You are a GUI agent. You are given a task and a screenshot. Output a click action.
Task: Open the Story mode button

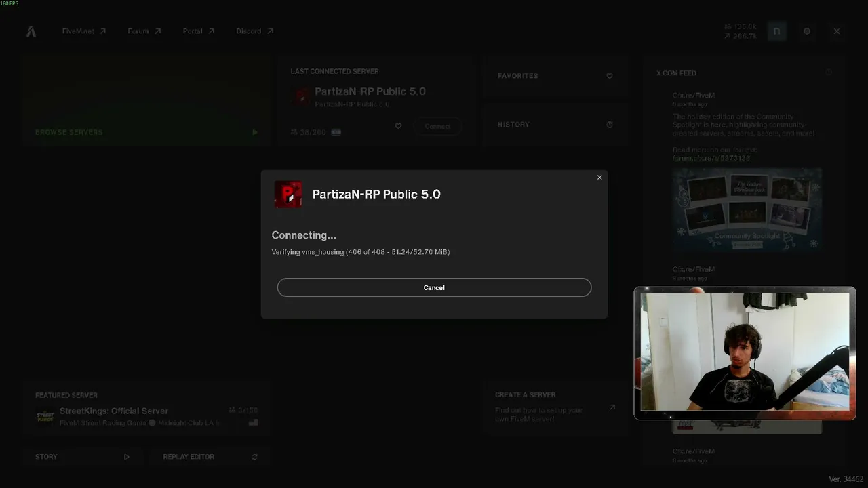click(x=82, y=457)
